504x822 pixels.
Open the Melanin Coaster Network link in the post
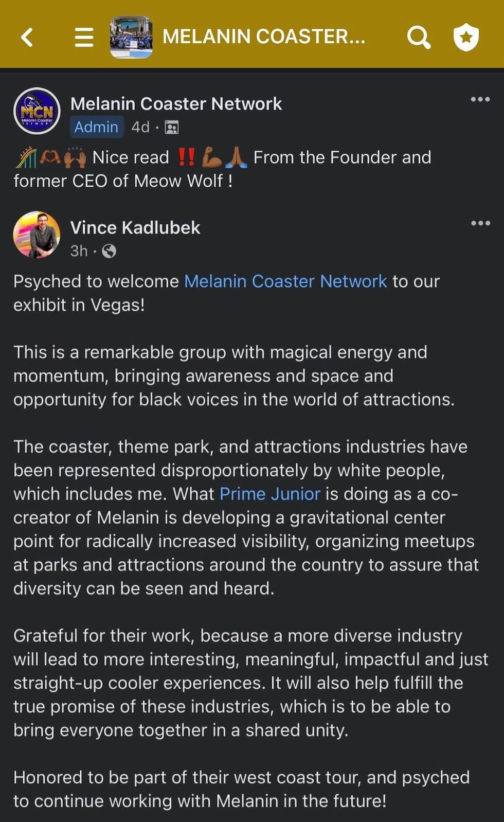tap(286, 281)
